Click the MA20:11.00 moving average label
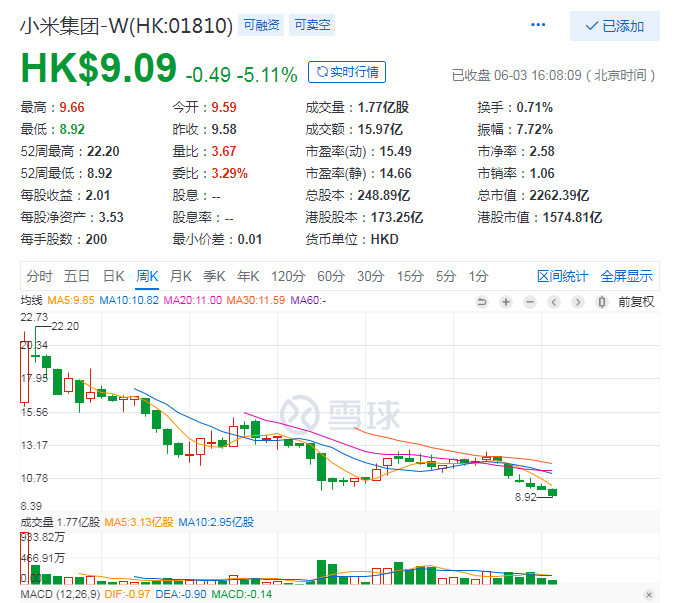The image size is (686, 603). (192, 300)
